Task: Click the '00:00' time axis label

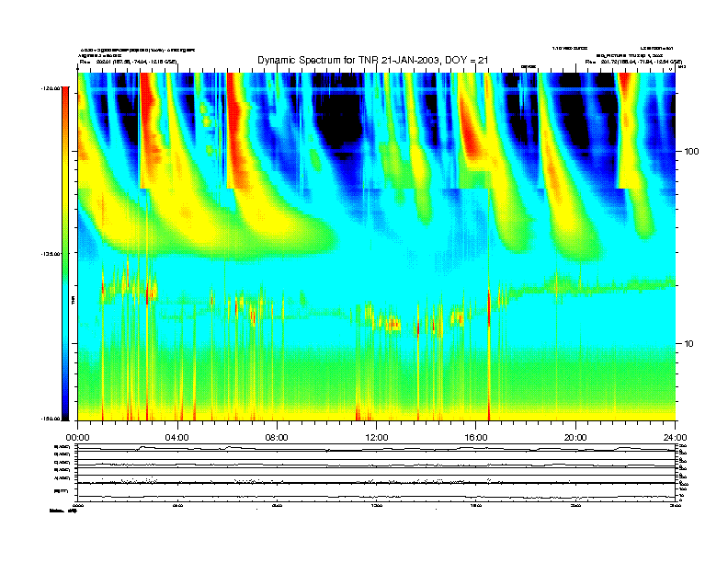Action: [77, 438]
